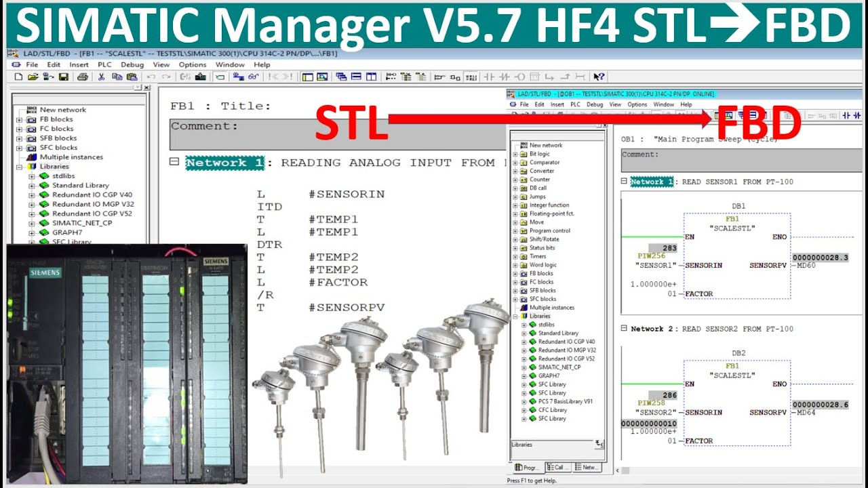
Task: Click New network icon in FB1 tree
Action: pos(32,110)
